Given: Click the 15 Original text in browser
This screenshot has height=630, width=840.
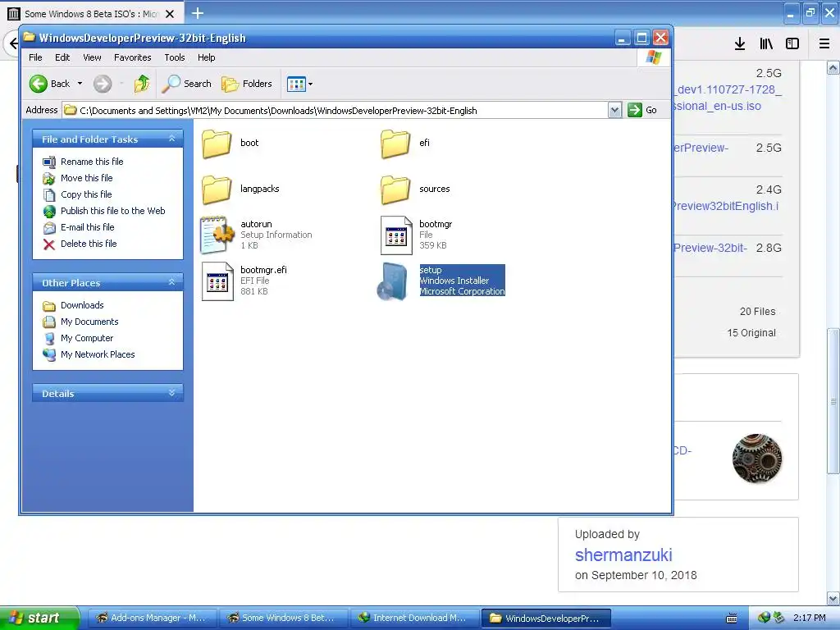Looking at the screenshot, I should click(x=751, y=333).
